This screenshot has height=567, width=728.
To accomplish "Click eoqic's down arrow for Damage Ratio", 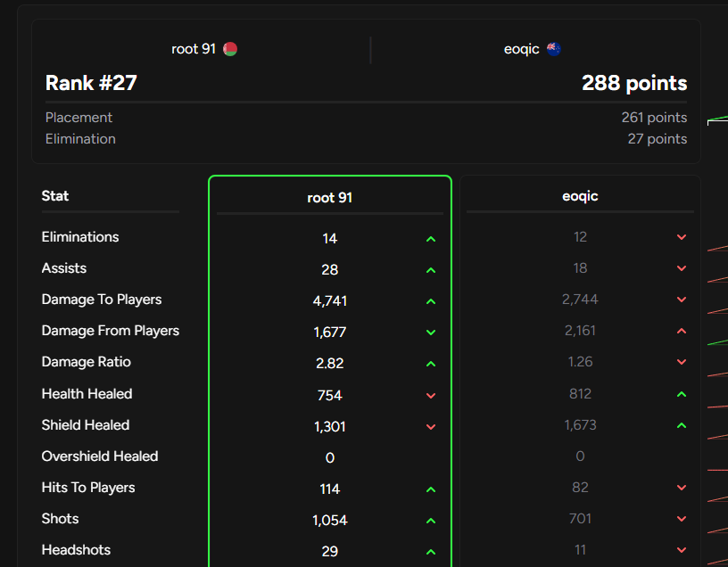I will pos(682,362).
